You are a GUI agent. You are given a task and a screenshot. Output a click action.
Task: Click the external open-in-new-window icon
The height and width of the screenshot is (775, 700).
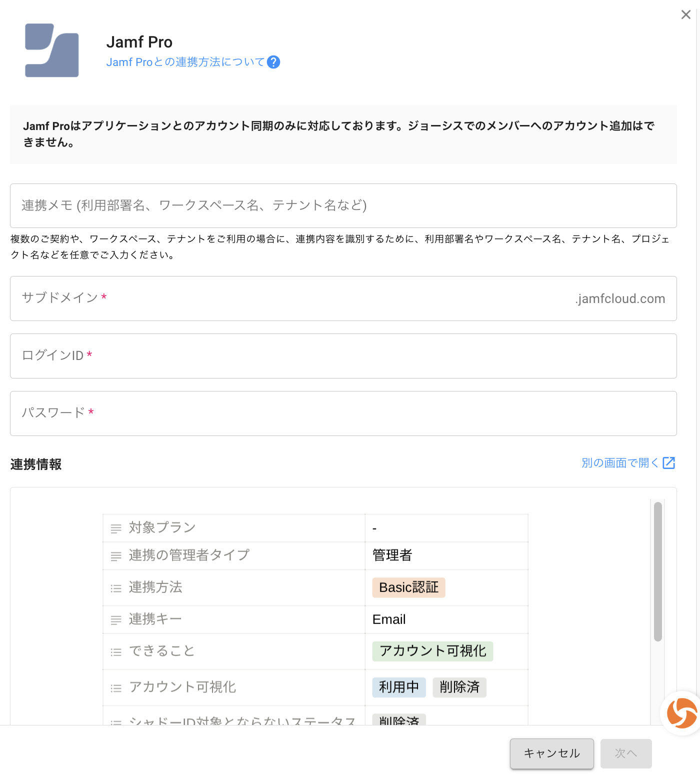coord(669,463)
